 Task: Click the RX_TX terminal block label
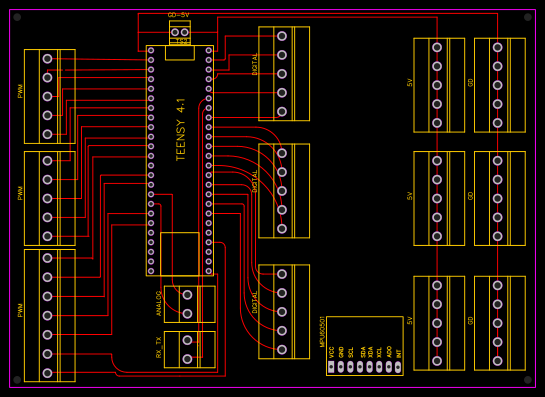(159, 347)
